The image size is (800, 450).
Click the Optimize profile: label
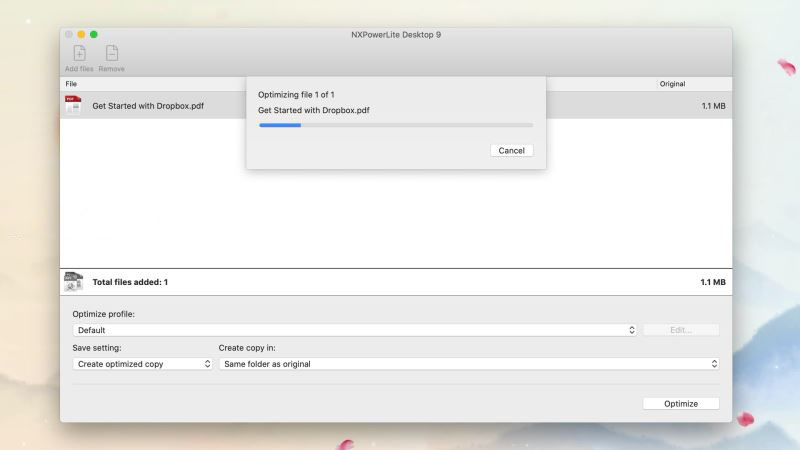coord(104,314)
